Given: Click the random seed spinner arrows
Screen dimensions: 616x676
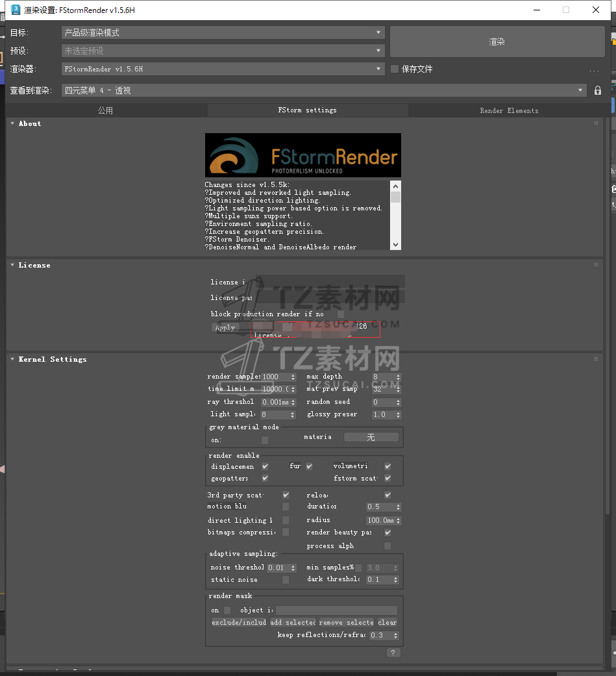Looking at the screenshot, I should [x=399, y=402].
